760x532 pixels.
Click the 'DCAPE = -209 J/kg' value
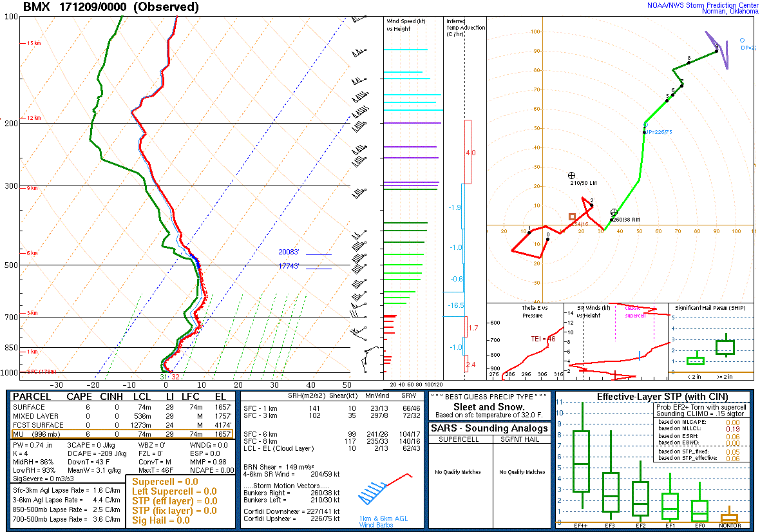(x=97, y=453)
